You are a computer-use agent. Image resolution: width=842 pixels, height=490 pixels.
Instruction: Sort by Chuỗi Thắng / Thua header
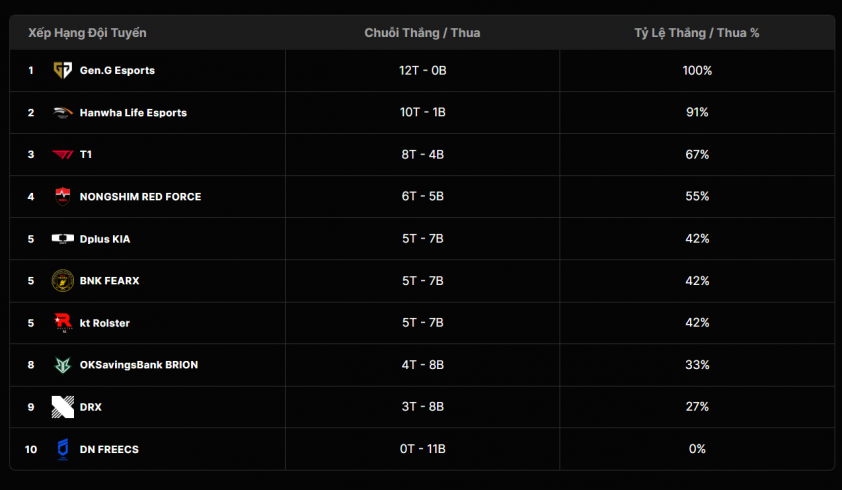click(x=422, y=33)
